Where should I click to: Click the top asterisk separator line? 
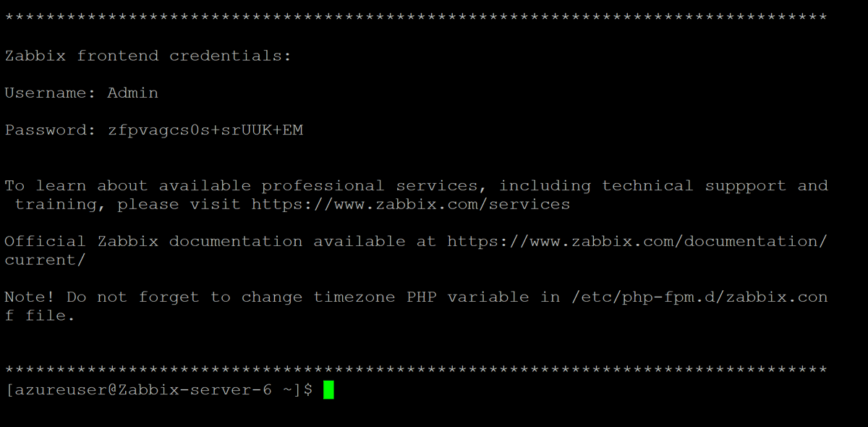[x=416, y=16]
